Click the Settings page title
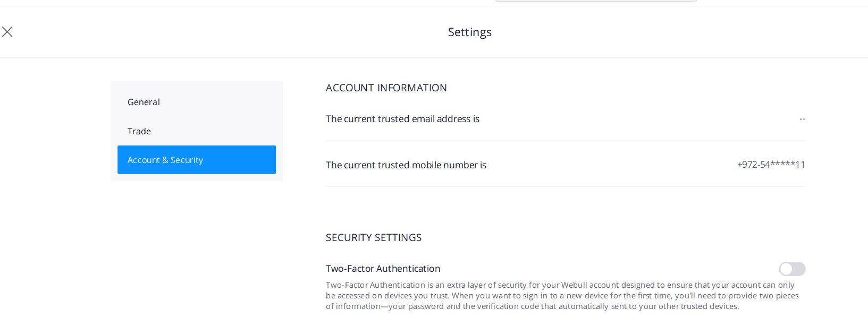This screenshot has height=326, width=868. 470,32
